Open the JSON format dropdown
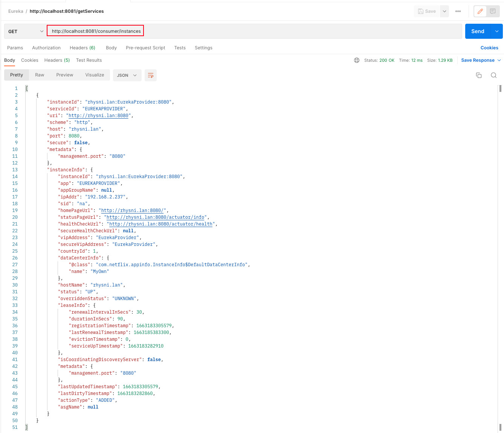Image resolution: width=504 pixels, height=433 pixels. click(127, 75)
